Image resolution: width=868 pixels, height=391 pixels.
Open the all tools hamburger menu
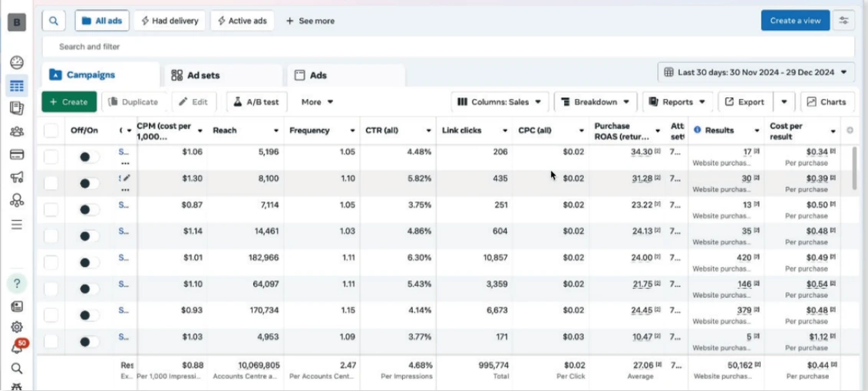pos(17,225)
